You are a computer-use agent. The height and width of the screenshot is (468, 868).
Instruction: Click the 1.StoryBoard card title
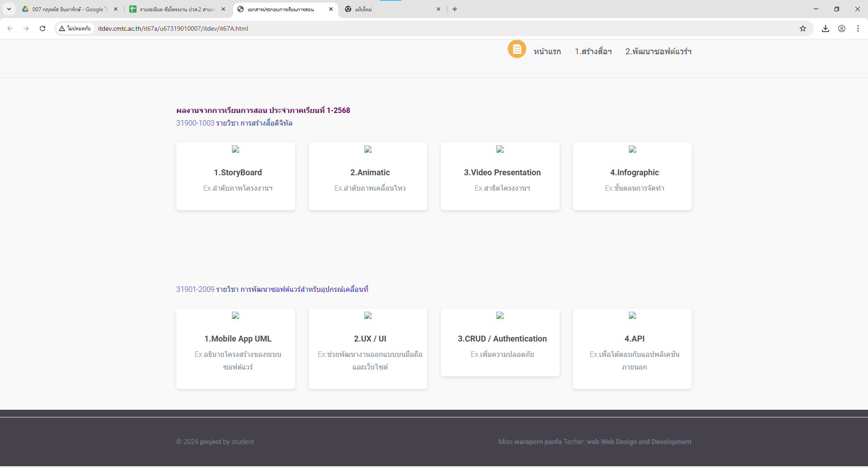pos(238,173)
